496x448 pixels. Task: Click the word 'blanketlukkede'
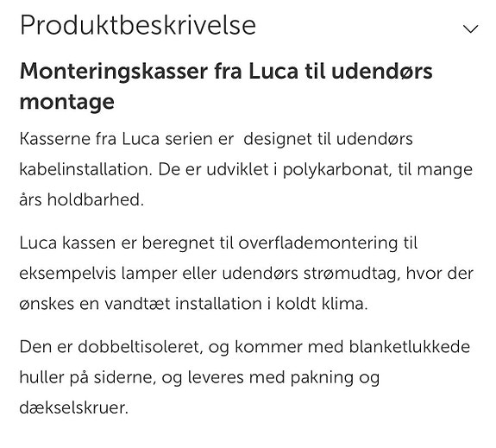410,346
